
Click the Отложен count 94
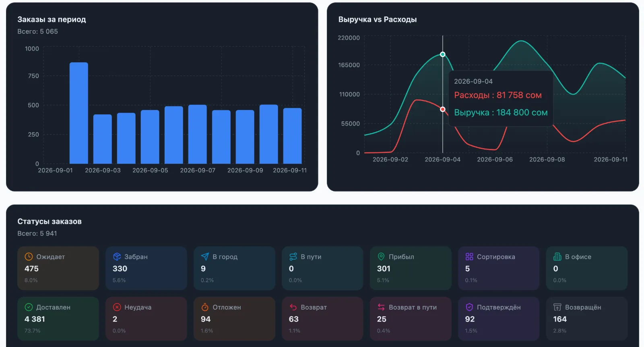tap(206, 319)
